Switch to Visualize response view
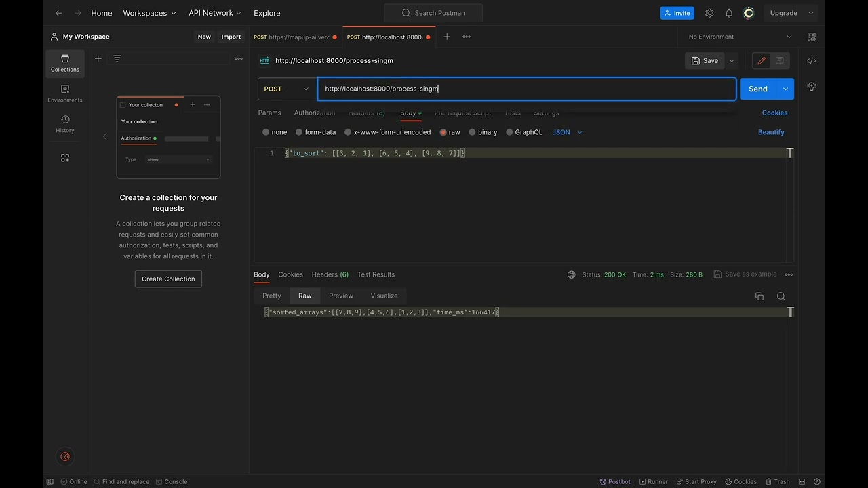Viewport: 868px width, 488px height. click(384, 296)
